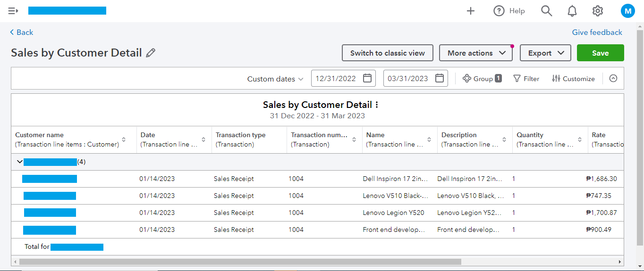Open calendar picker for start date
The width and height of the screenshot is (644, 271).
click(367, 79)
